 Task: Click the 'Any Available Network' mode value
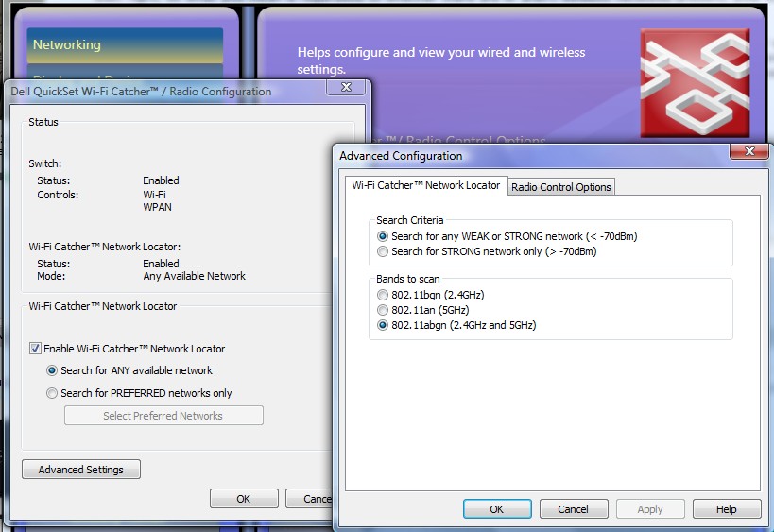click(x=194, y=276)
